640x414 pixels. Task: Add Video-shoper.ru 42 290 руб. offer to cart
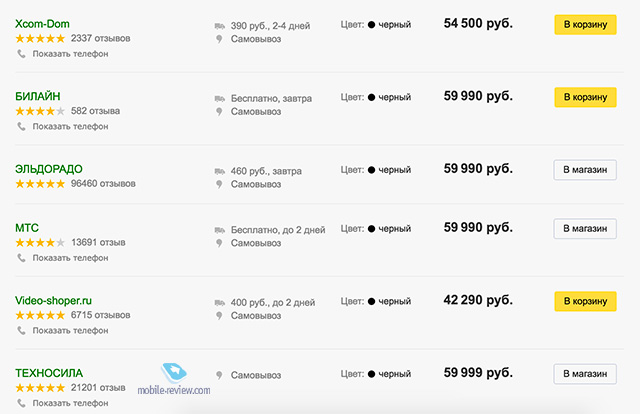(x=585, y=301)
